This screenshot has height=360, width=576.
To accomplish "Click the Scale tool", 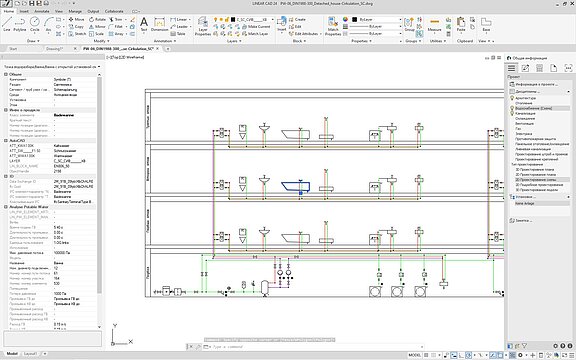I will [96, 34].
